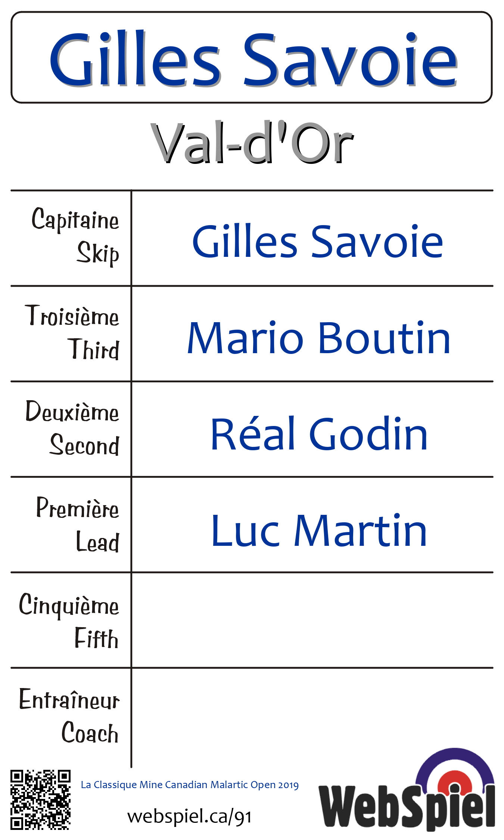Click the Deuxième Second position label
The width and height of the screenshot is (504, 840).
coord(73,428)
